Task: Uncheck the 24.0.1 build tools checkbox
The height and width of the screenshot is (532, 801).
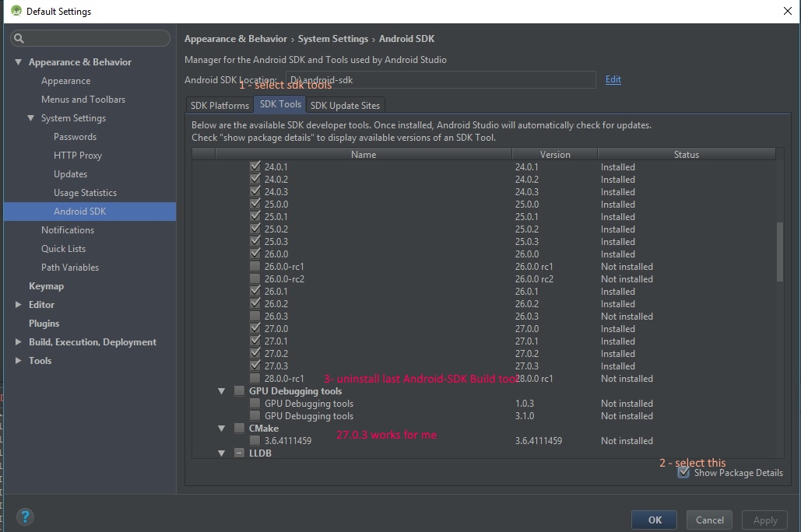Action: click(x=255, y=166)
